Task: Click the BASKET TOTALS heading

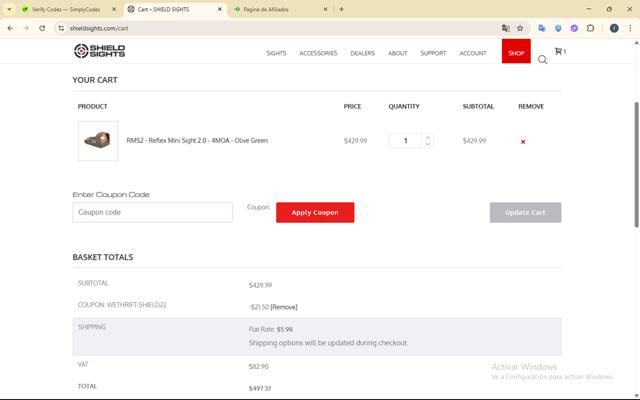Action: [x=102, y=257]
